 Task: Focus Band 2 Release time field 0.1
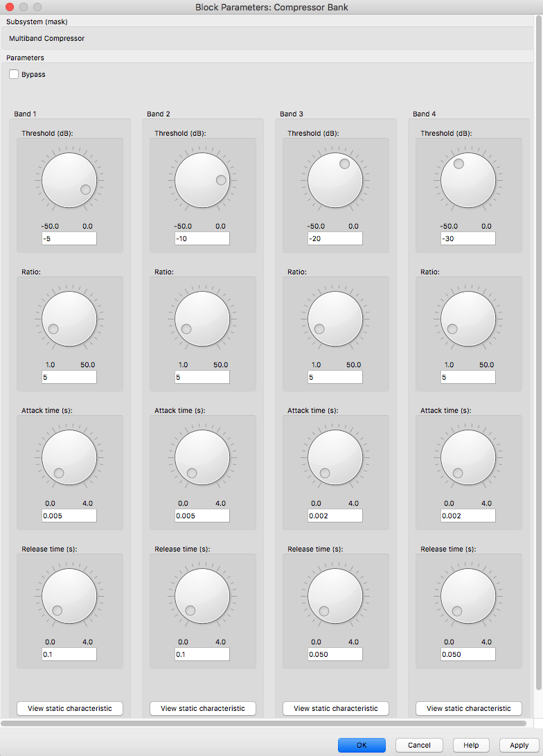pos(202,654)
